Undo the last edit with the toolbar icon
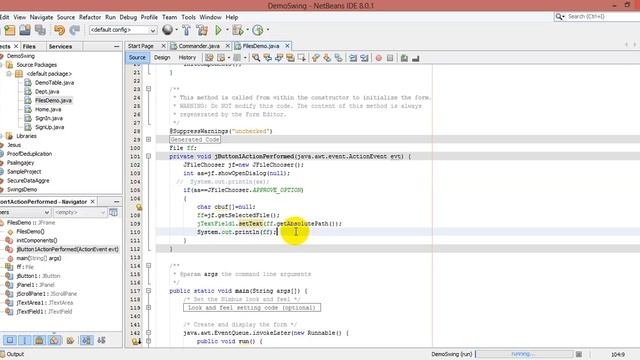Image resolution: width=640 pixels, height=360 pixels. click(60, 30)
